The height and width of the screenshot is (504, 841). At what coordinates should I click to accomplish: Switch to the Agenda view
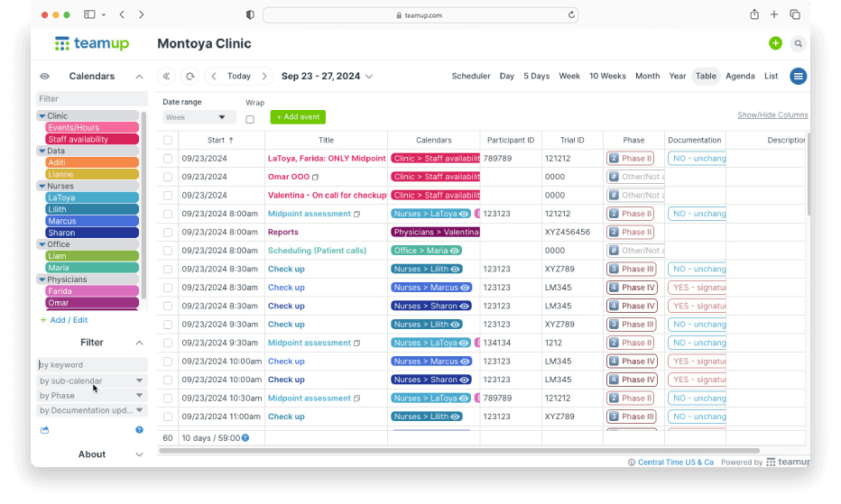pos(740,77)
